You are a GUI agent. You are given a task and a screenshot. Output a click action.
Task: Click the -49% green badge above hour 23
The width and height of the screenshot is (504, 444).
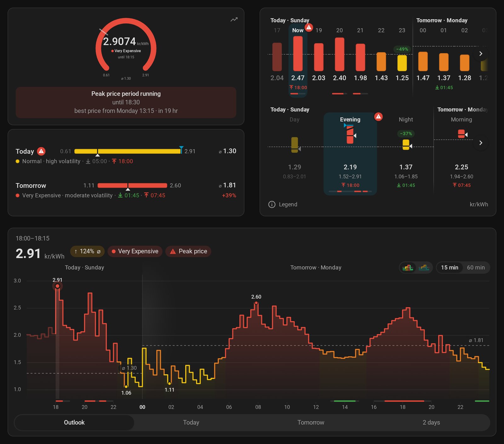pos(402,49)
